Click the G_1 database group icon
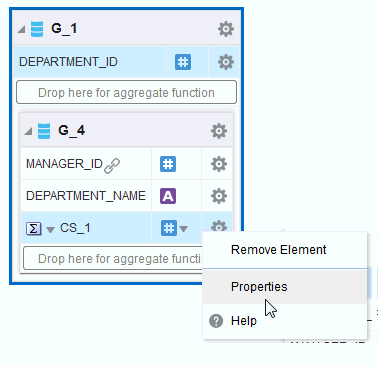378x366 pixels. pyautogui.click(x=37, y=29)
